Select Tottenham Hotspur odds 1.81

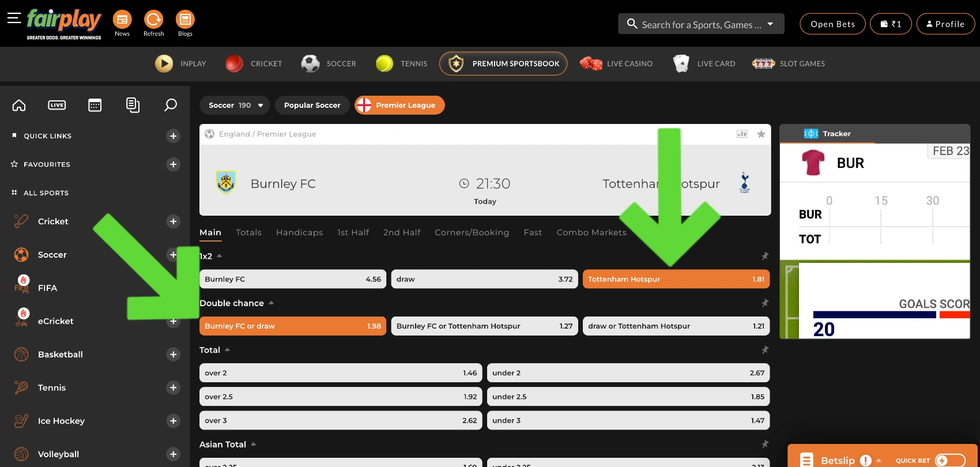tap(676, 279)
